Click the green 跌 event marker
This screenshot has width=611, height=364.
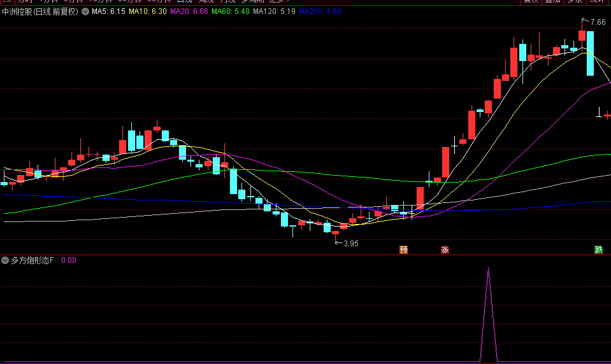pos(598,249)
